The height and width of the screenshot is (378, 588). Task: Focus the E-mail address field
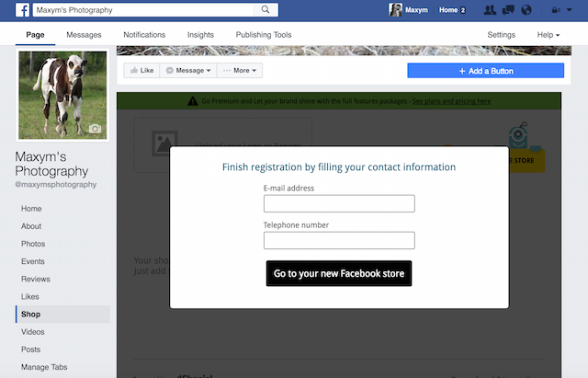tap(339, 203)
